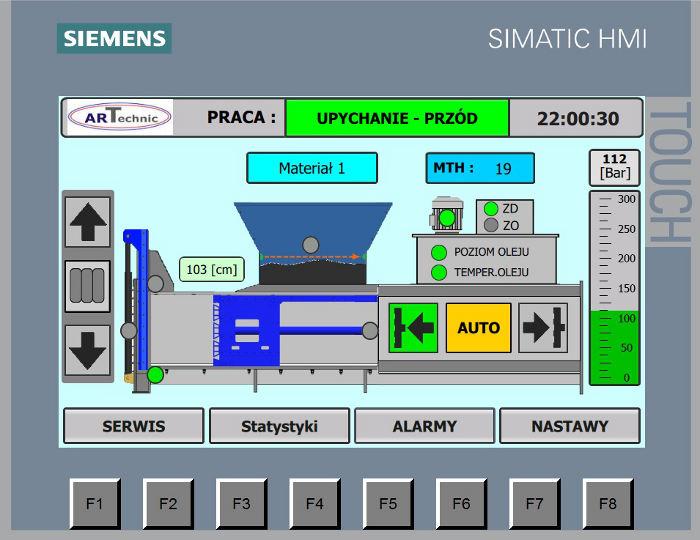Screen dimensions: 700x540
Task: Click gray sensor near upper door frame
Action: click(x=155, y=284)
